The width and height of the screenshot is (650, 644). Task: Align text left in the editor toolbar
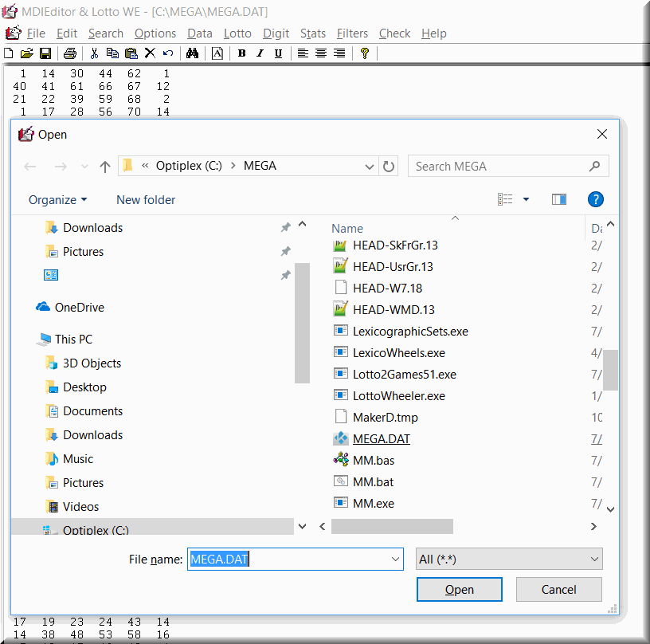click(x=303, y=53)
